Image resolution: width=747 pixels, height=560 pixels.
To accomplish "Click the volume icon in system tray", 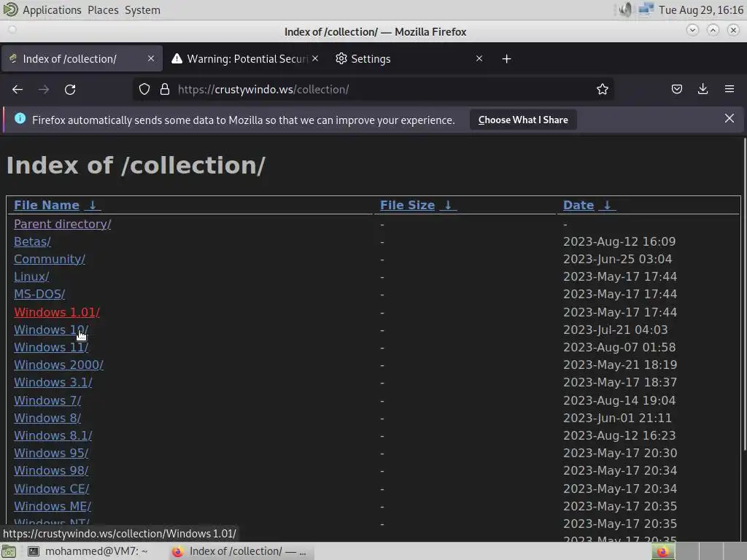I will coord(624,9).
